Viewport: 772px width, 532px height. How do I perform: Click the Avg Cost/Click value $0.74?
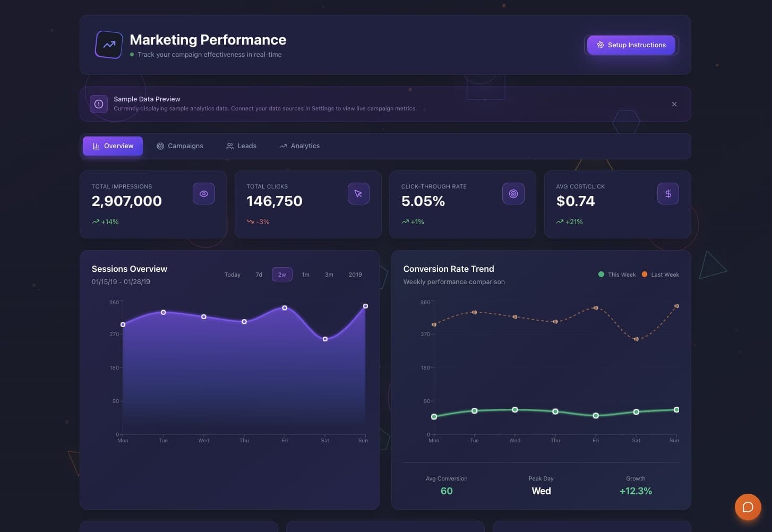click(x=576, y=201)
